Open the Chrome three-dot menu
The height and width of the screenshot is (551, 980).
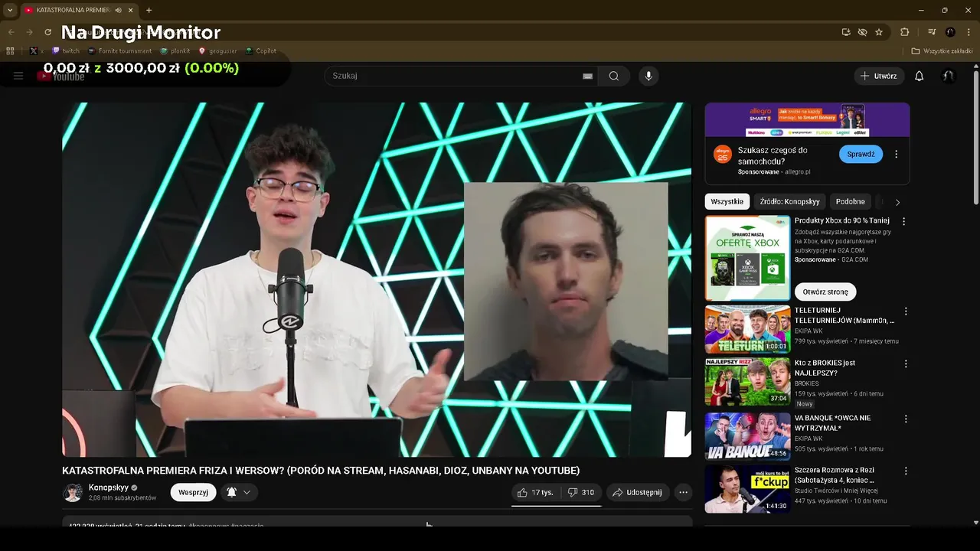[x=969, y=32]
